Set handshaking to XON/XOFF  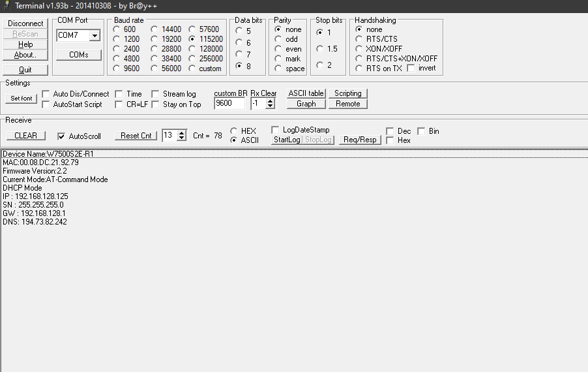[x=359, y=49]
